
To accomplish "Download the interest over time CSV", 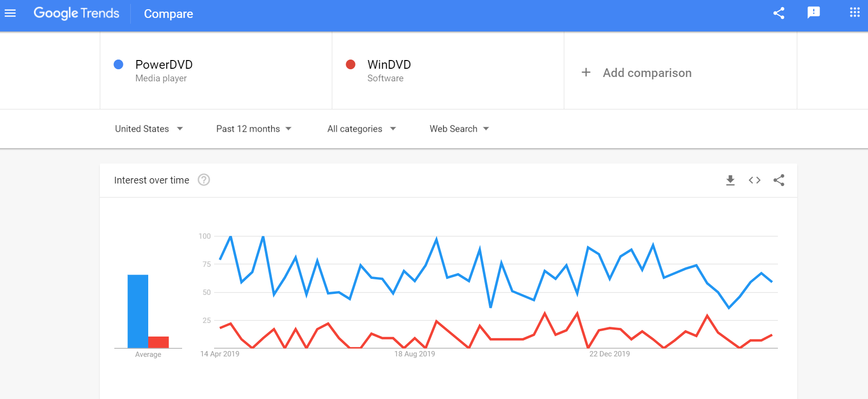I will [730, 180].
